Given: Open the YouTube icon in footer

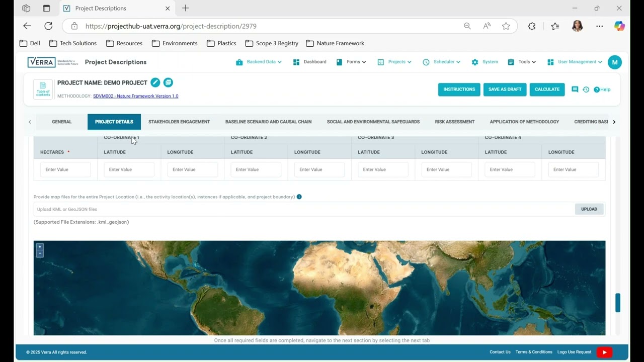Looking at the screenshot, I should coord(604,352).
